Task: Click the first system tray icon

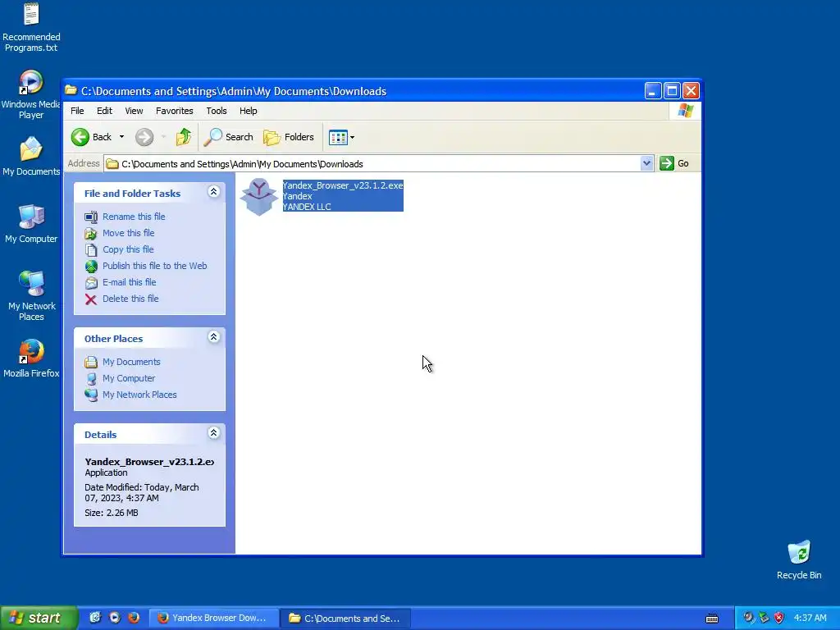Action: click(749, 618)
